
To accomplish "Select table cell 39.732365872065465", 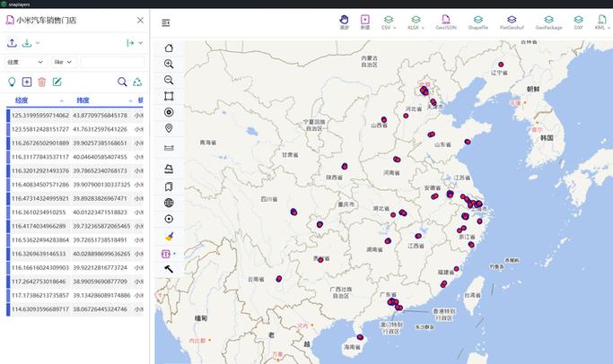I will (101, 226).
